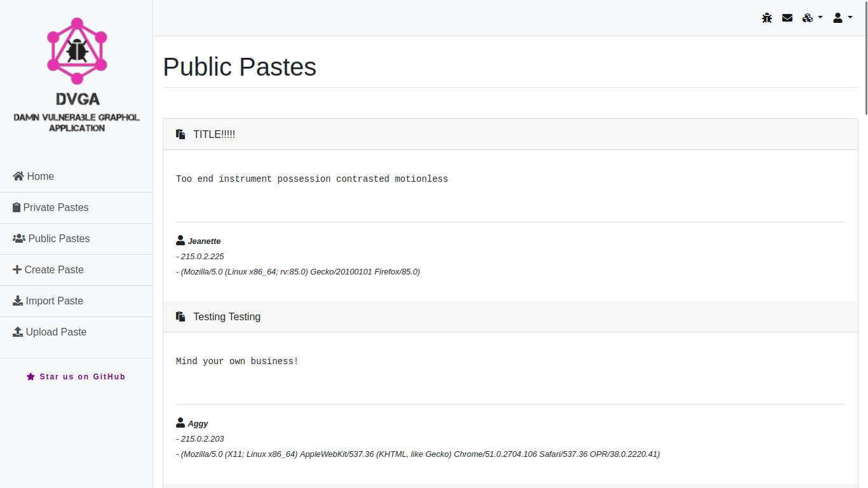Click the Testing Testing paste header
This screenshot has width=868, height=488.
[x=227, y=317]
